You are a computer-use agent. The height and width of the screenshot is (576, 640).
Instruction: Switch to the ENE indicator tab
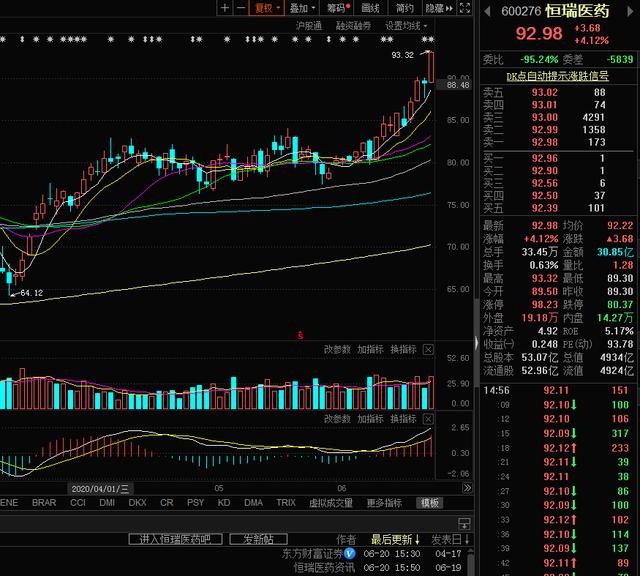click(9, 503)
